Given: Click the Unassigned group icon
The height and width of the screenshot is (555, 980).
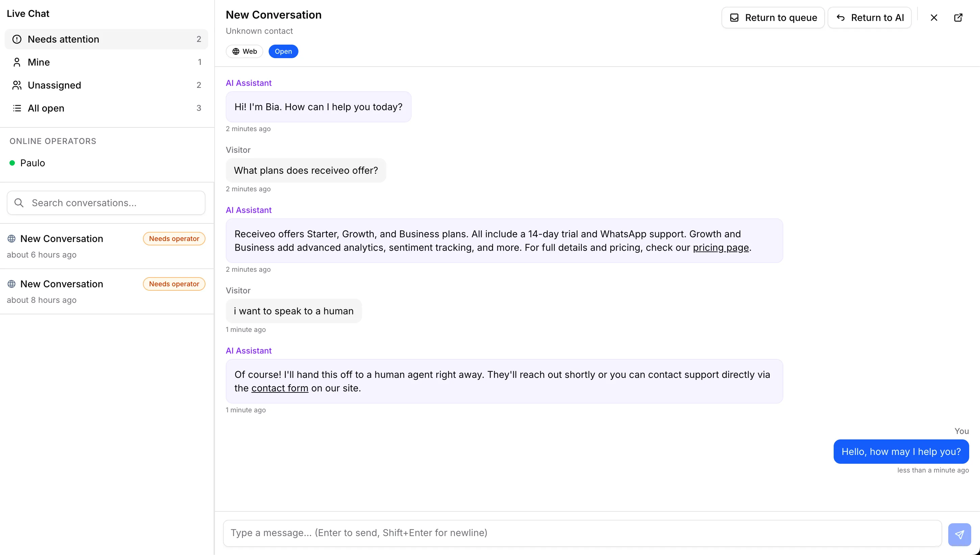Looking at the screenshot, I should click(x=17, y=85).
